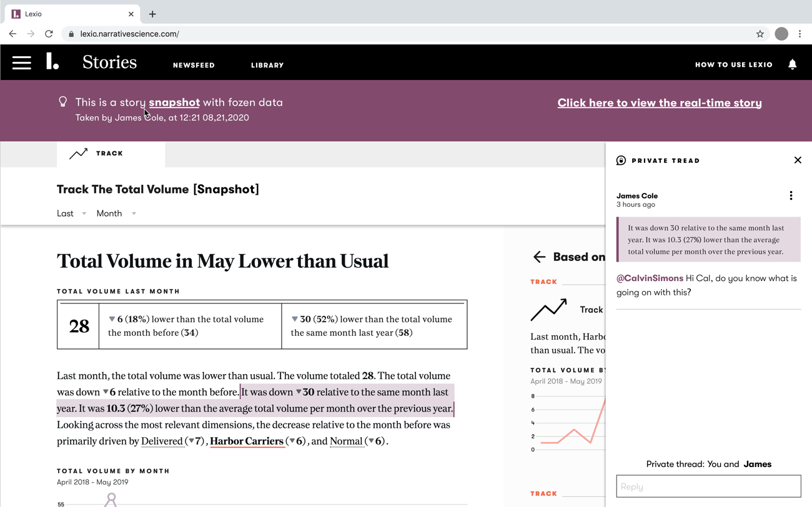Screen dimensions: 812x507
Task: Click the James Cole author name
Action: pyautogui.click(x=637, y=195)
